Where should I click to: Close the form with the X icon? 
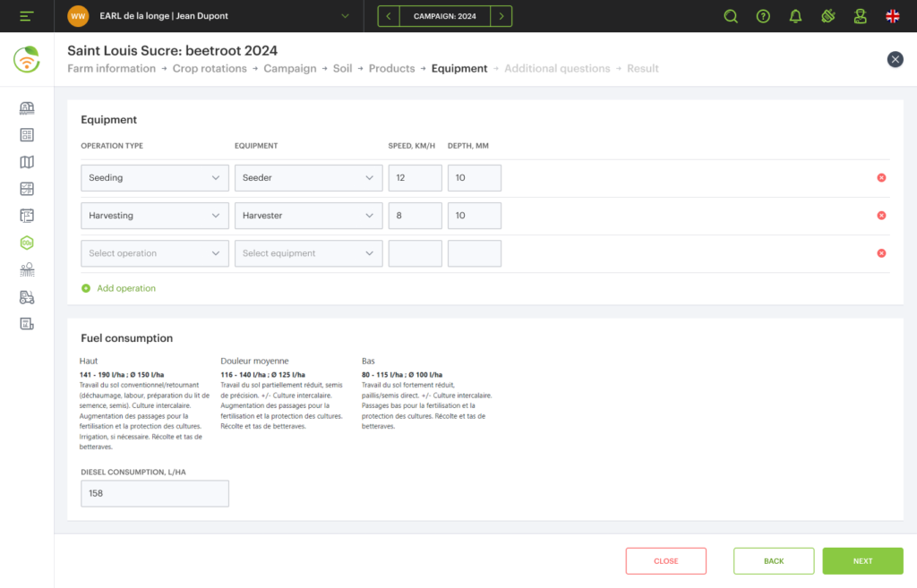click(x=895, y=59)
